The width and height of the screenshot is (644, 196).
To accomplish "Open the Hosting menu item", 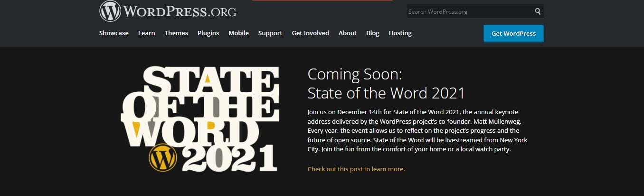I will [x=400, y=33].
